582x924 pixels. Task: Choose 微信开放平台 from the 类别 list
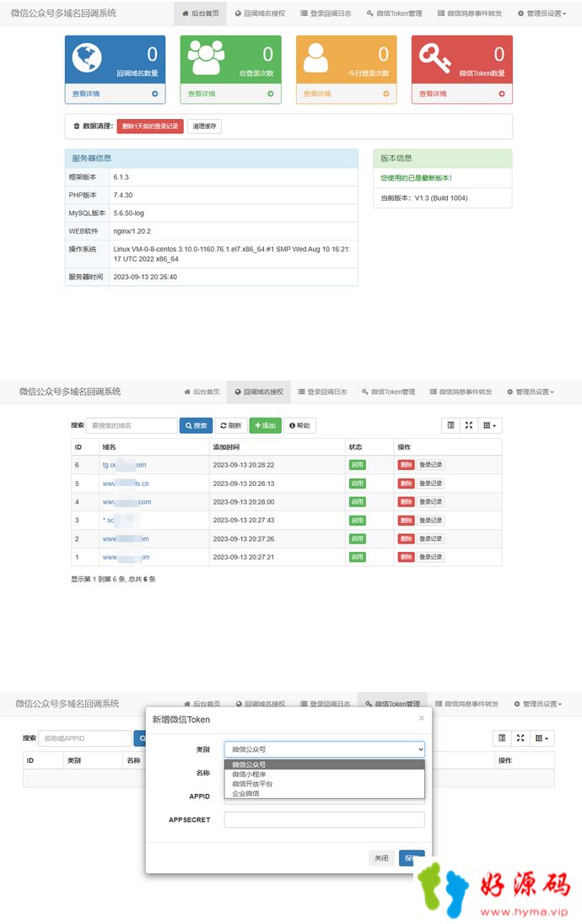click(324, 784)
